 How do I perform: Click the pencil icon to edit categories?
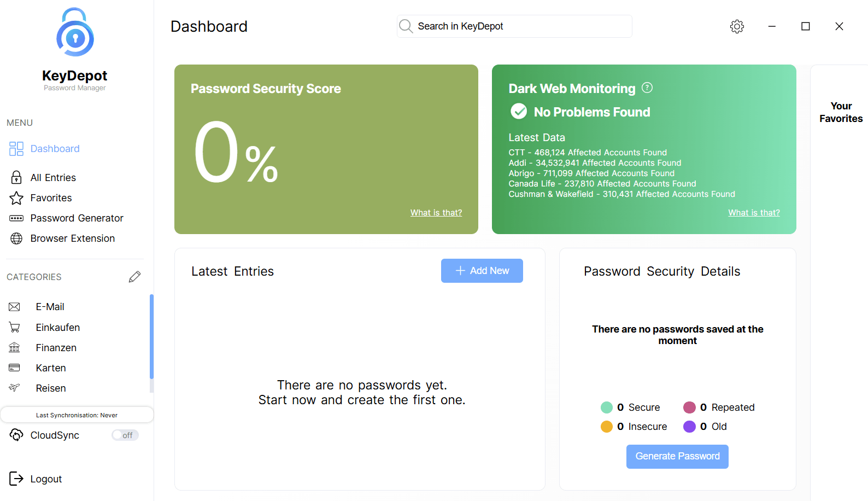134,277
